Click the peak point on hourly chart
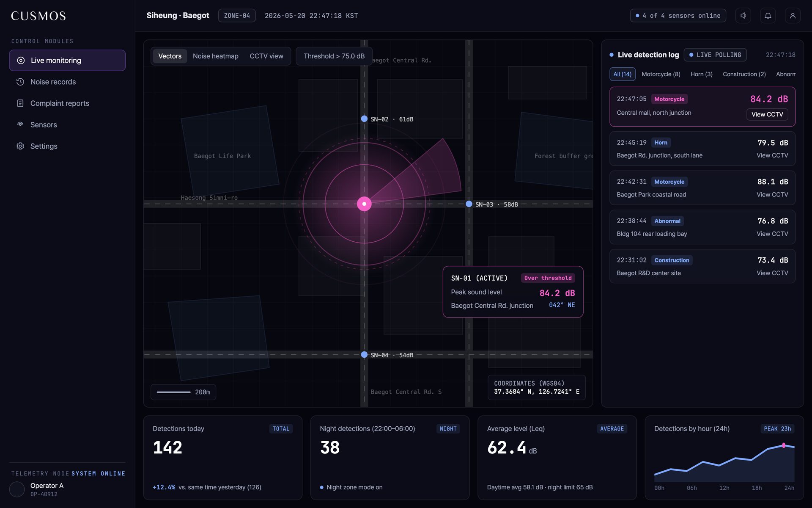Screen dimensions: 812x508 coord(784,445)
